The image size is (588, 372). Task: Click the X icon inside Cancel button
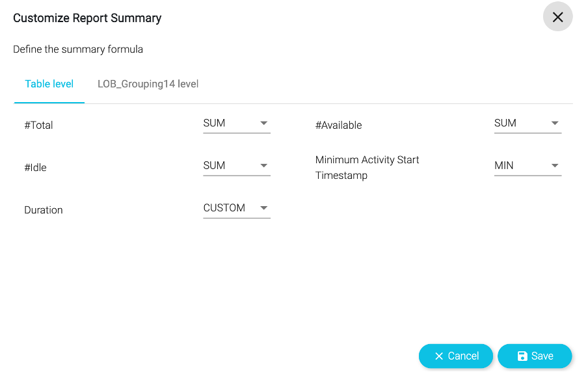(x=439, y=356)
